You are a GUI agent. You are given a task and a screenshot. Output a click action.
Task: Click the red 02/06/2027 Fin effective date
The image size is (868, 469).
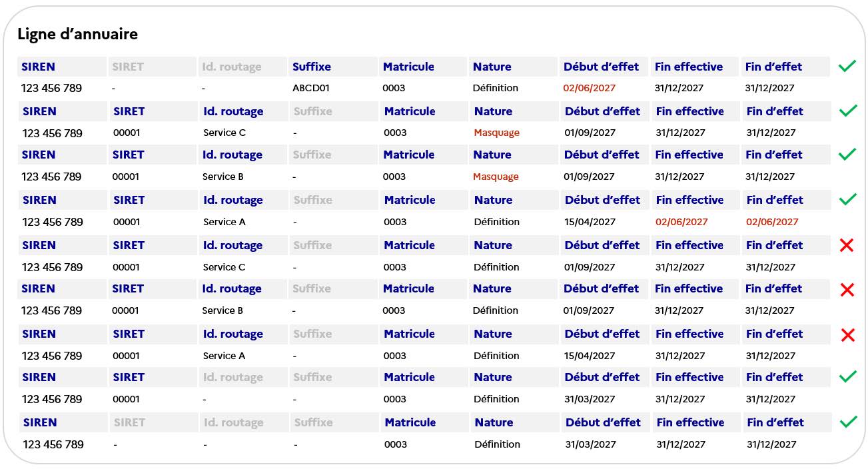click(681, 222)
